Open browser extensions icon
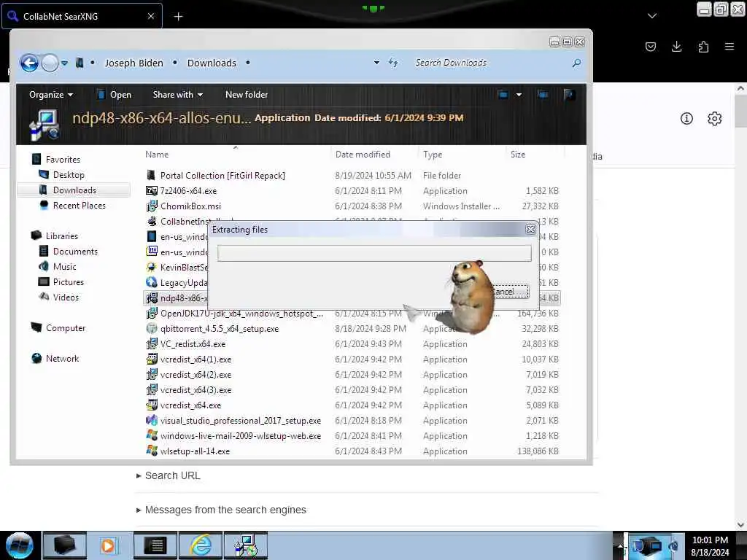Image resolution: width=747 pixels, height=560 pixels. (703, 47)
